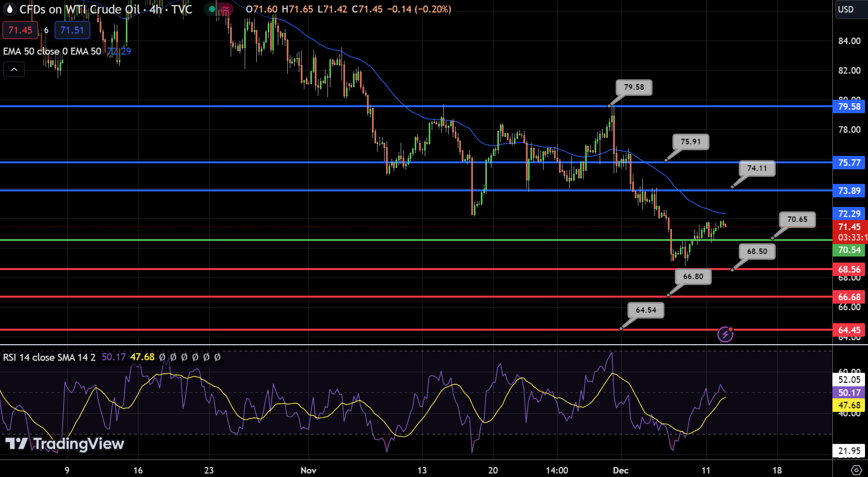Click the 03:33 candle countdown label
Image resolution: width=868 pixels, height=477 pixels.
(x=852, y=237)
